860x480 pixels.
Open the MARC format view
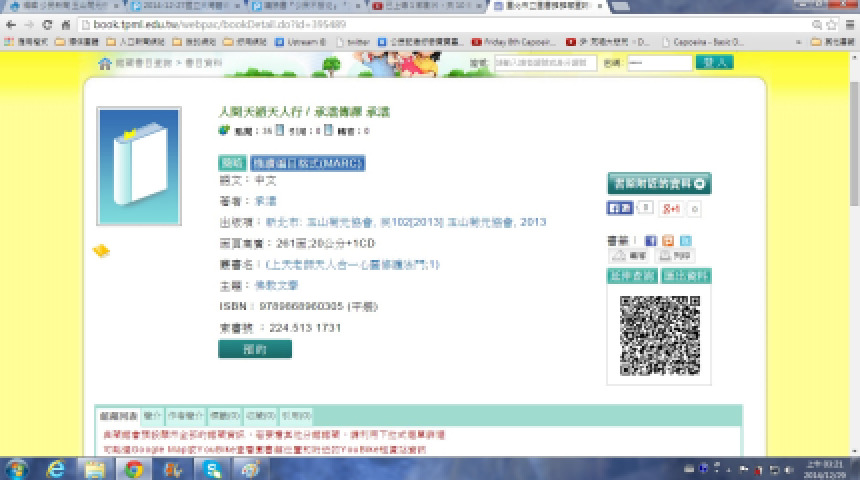[x=307, y=163]
